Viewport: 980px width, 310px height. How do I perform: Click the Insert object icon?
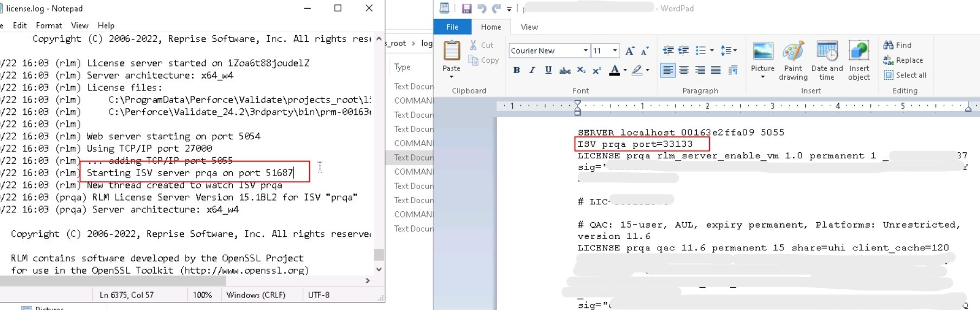[x=858, y=60]
